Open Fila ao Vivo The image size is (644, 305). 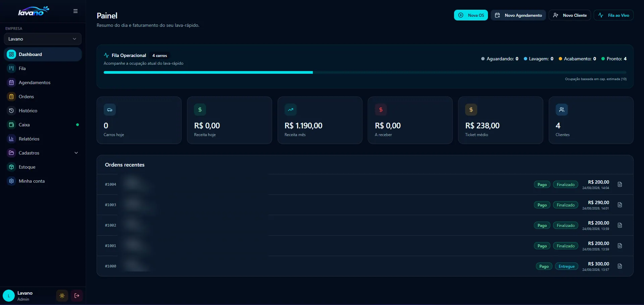[x=613, y=15]
